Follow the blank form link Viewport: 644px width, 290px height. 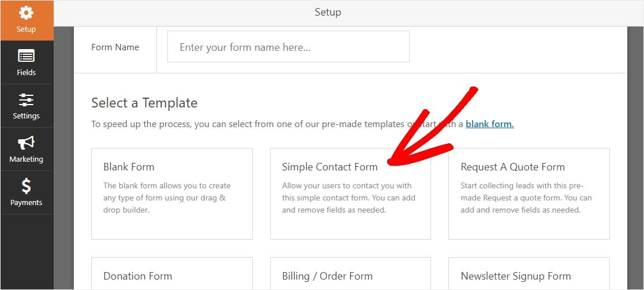pos(489,124)
